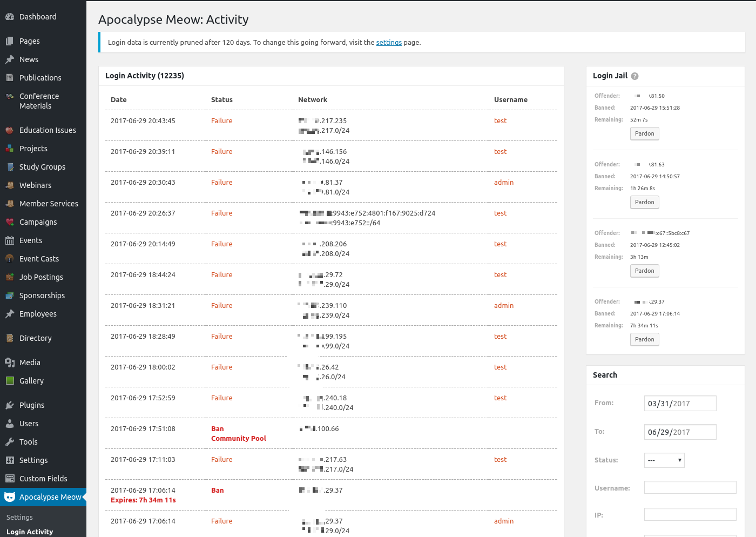Click the Webinars icon
This screenshot has height=537, width=756.
coord(10,185)
